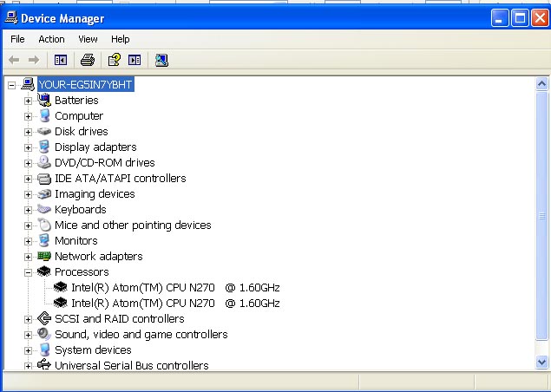Open the Action menu
Viewport: 551px width, 392px height.
point(51,39)
